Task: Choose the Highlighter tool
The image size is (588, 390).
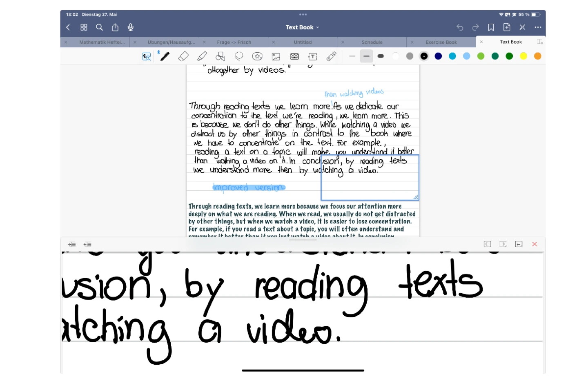Action: [x=202, y=56]
